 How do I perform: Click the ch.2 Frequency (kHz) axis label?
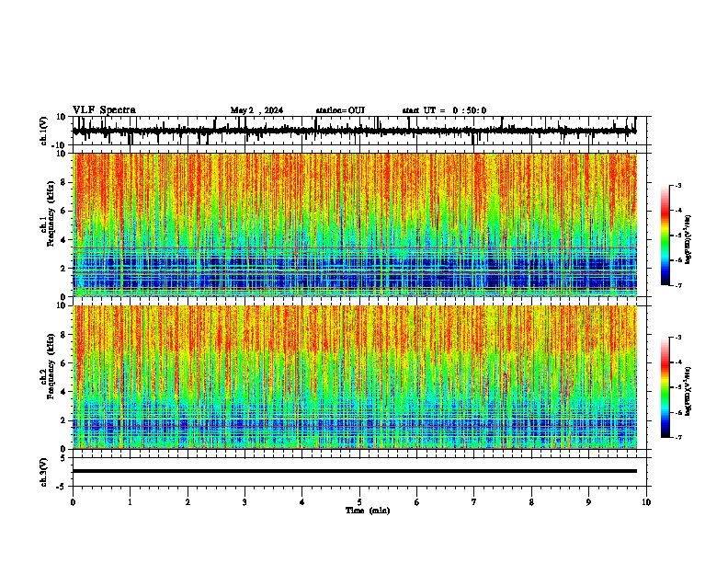point(47,366)
